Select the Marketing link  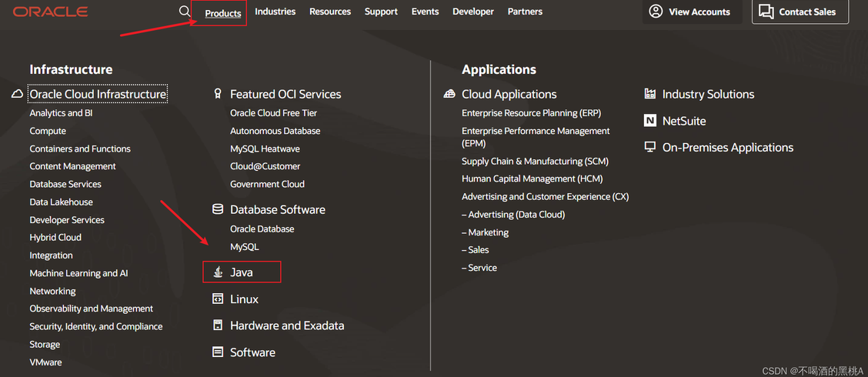click(x=485, y=232)
